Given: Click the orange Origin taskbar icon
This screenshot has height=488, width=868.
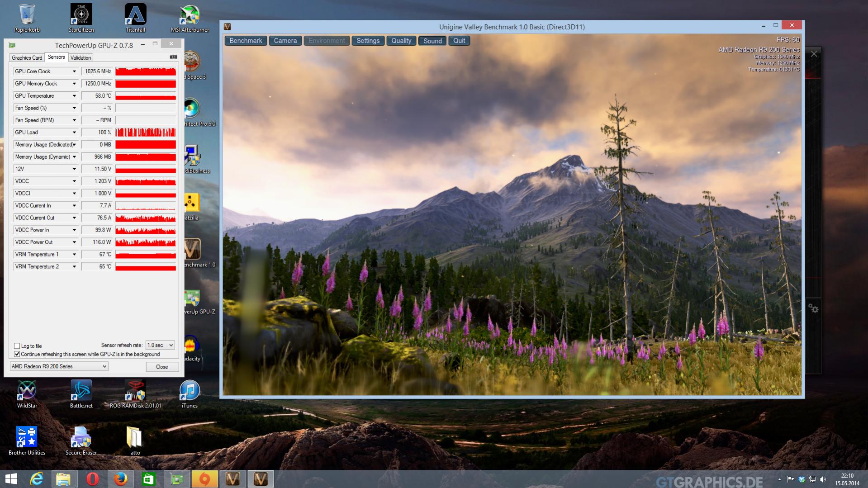Looking at the screenshot, I should [204, 479].
